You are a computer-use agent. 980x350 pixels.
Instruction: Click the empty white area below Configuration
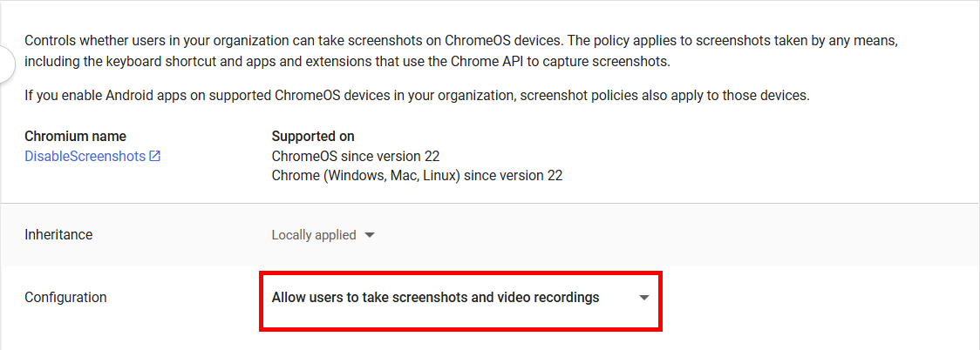pos(490,340)
